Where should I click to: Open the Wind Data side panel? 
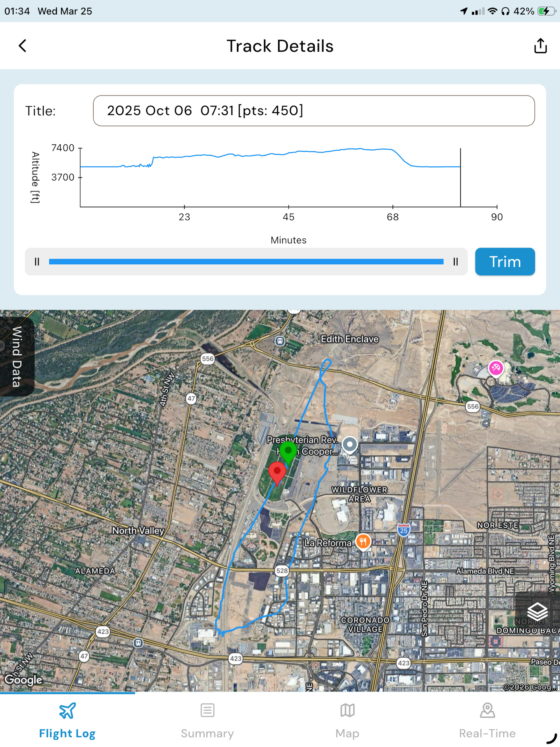pyautogui.click(x=17, y=356)
